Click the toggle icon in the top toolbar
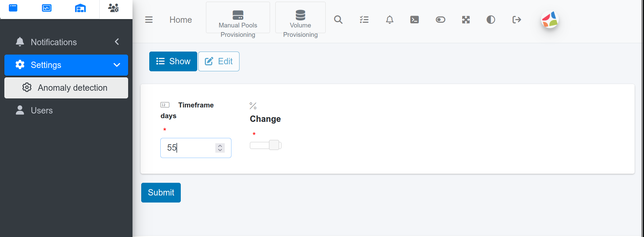The height and width of the screenshot is (237, 644). point(440,19)
